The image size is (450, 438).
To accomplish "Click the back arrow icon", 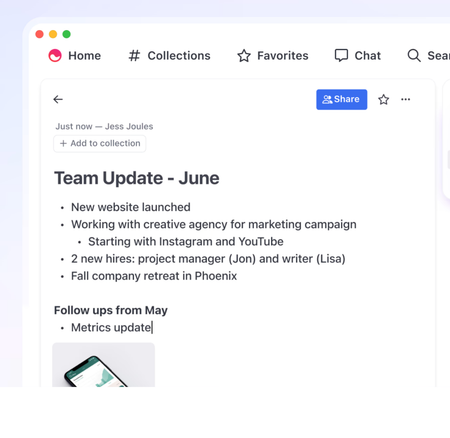I will (58, 99).
